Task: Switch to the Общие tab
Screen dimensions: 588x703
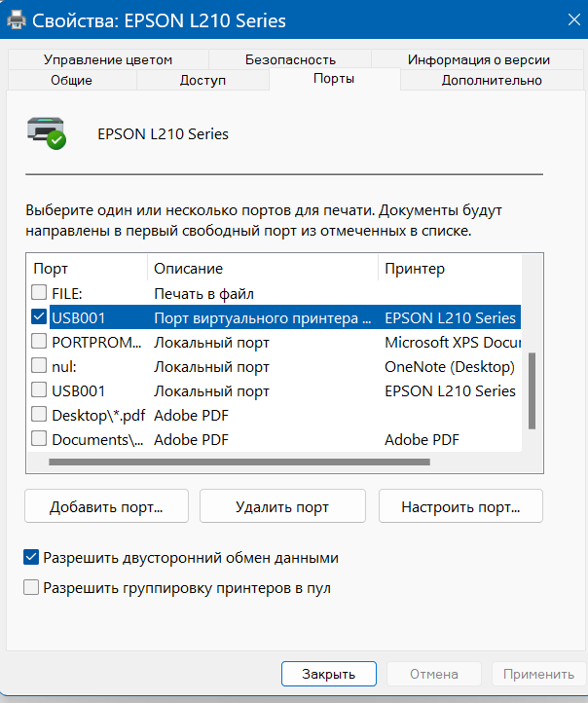Action: point(72,80)
